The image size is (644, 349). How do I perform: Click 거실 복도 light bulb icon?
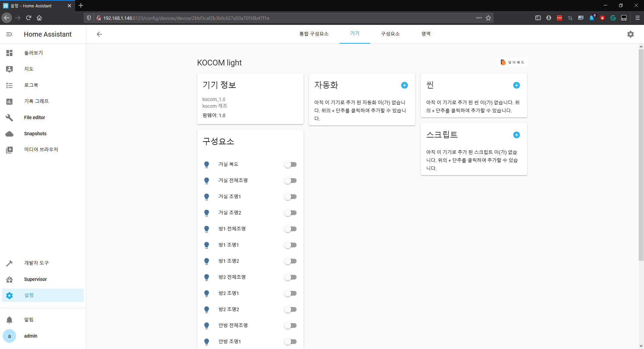pyautogui.click(x=207, y=164)
